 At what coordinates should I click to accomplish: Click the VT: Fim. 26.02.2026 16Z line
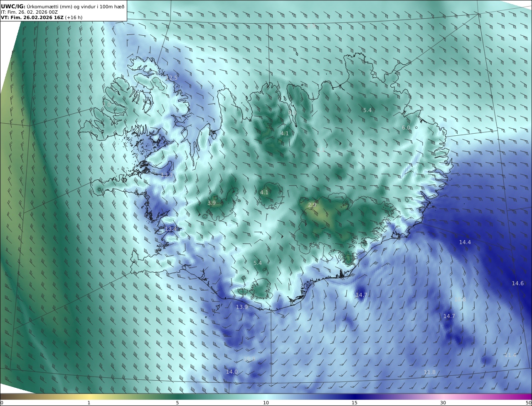point(42,17)
